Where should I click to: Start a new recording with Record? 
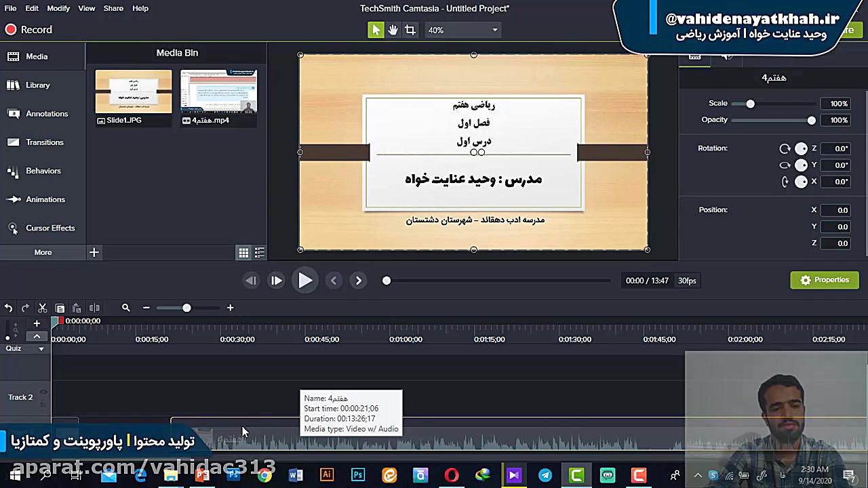pos(28,29)
